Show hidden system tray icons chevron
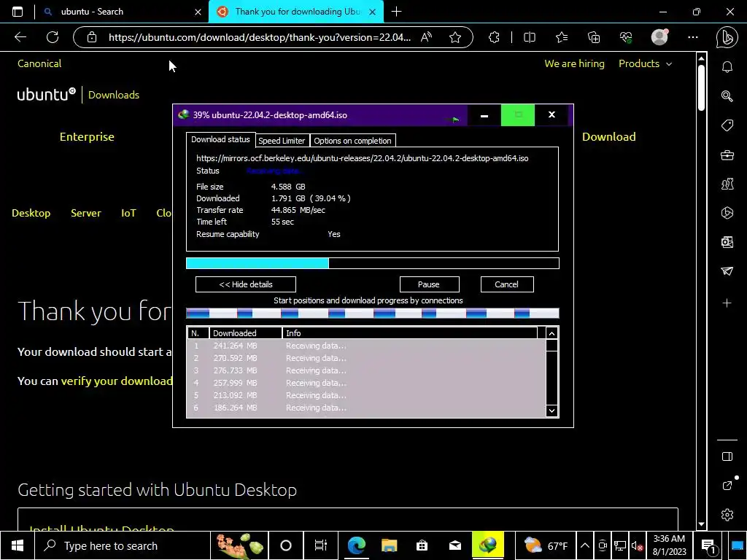This screenshot has height=560, width=747. pyautogui.click(x=585, y=545)
